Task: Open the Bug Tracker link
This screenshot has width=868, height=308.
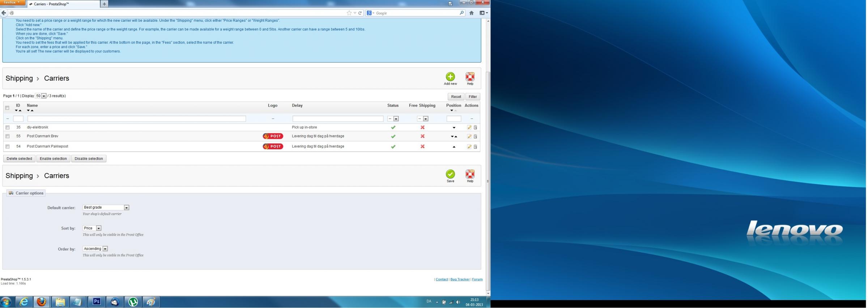Action: tap(460, 279)
